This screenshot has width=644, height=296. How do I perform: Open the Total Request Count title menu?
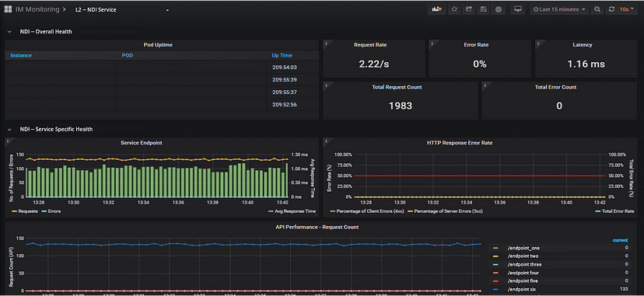point(397,87)
